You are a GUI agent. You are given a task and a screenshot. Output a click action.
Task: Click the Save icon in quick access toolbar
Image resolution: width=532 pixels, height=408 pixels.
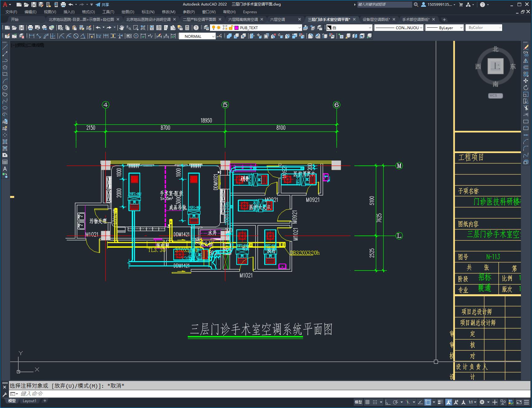[34, 5]
